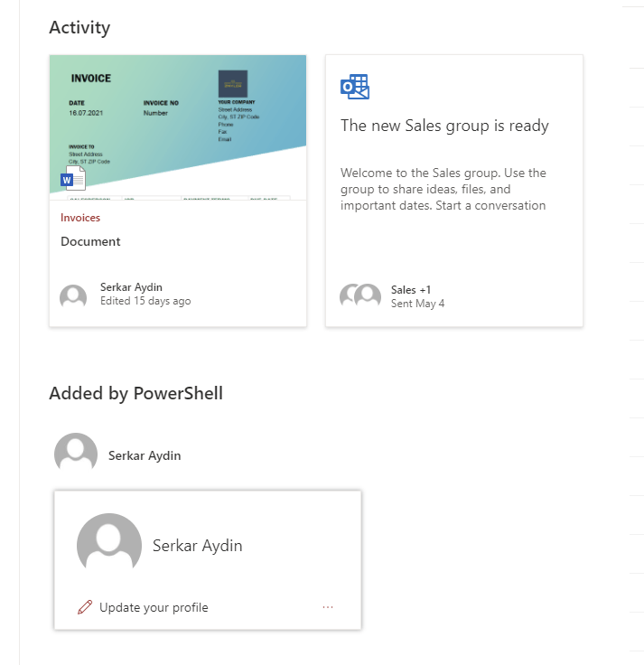Open the file titled Document

90,241
